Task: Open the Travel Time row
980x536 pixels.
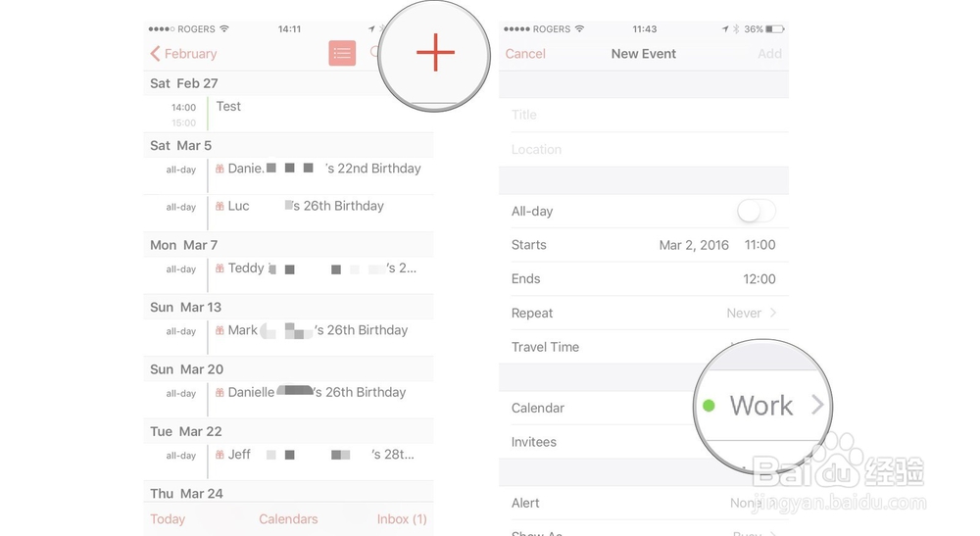Action: click(x=644, y=347)
